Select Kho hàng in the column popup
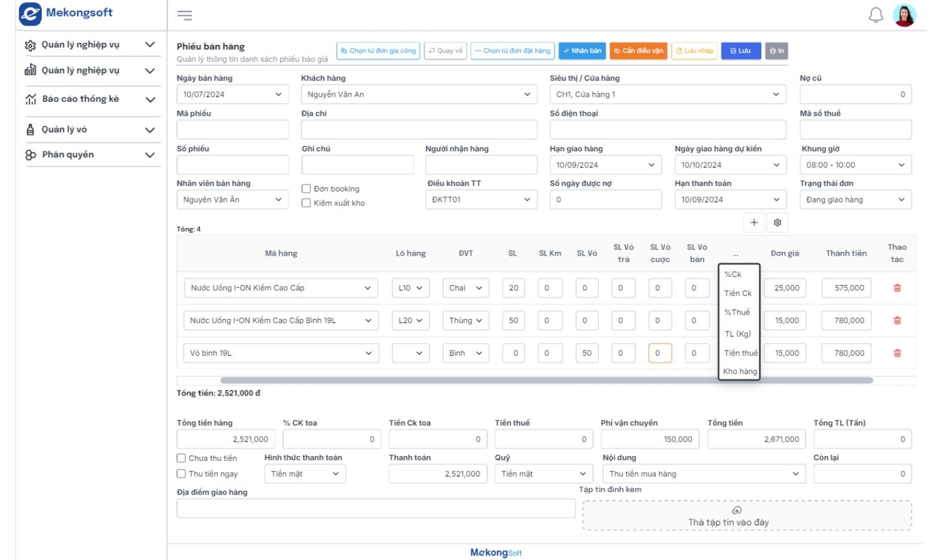 [x=740, y=372]
